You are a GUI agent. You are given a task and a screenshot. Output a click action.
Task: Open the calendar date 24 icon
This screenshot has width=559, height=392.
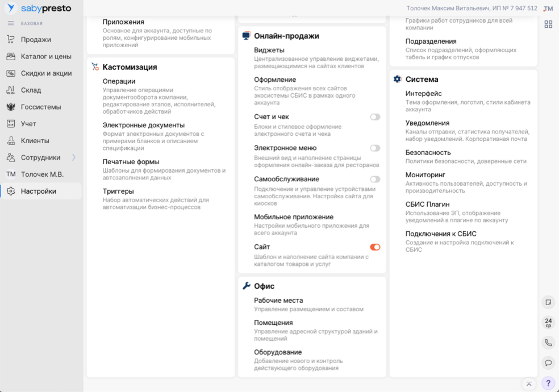click(548, 323)
